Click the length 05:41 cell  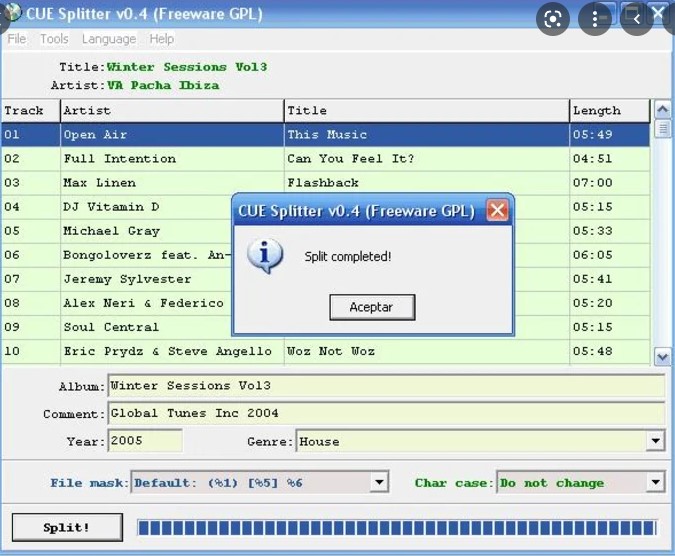(610, 280)
